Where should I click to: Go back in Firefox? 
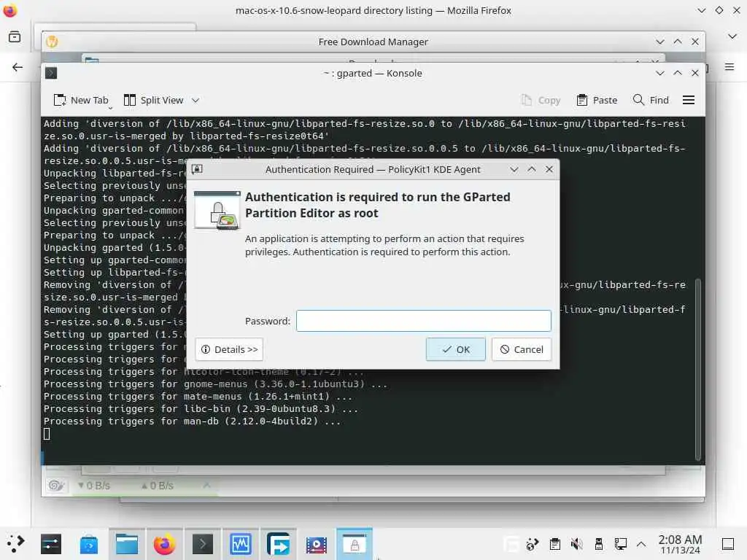[18, 67]
